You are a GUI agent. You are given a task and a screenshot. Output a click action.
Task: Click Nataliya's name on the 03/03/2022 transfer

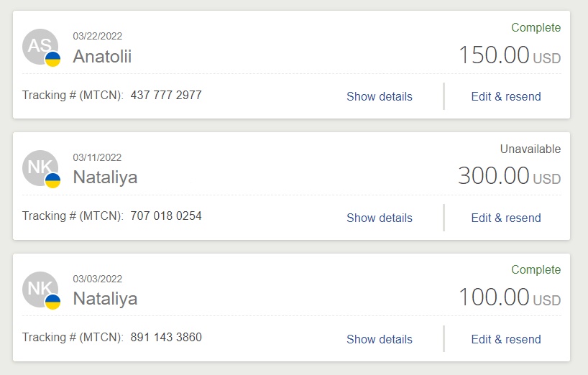(x=105, y=299)
